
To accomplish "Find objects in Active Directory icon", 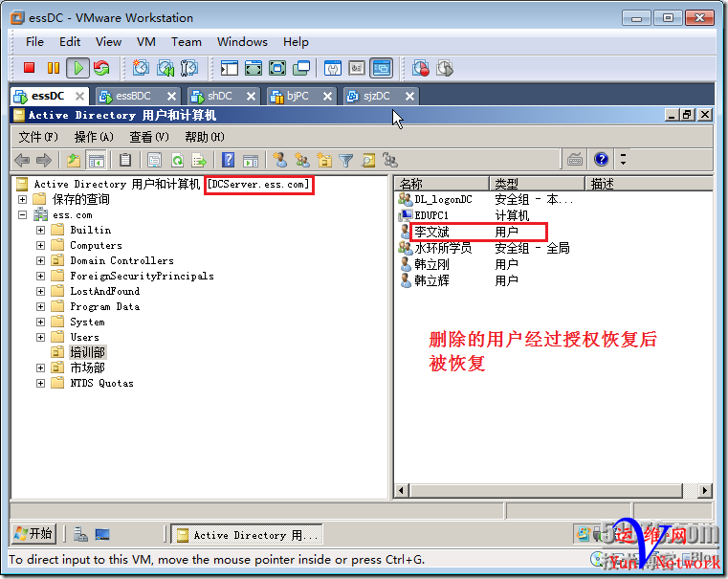I will click(x=368, y=161).
